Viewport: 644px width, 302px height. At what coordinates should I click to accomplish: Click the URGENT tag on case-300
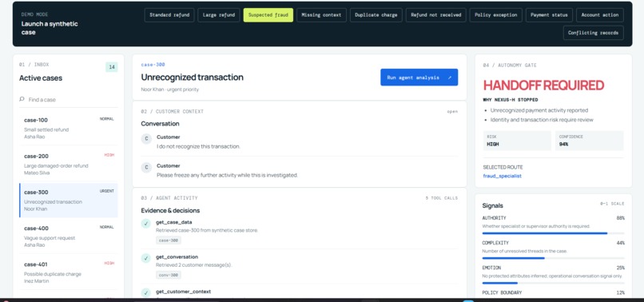tap(107, 191)
